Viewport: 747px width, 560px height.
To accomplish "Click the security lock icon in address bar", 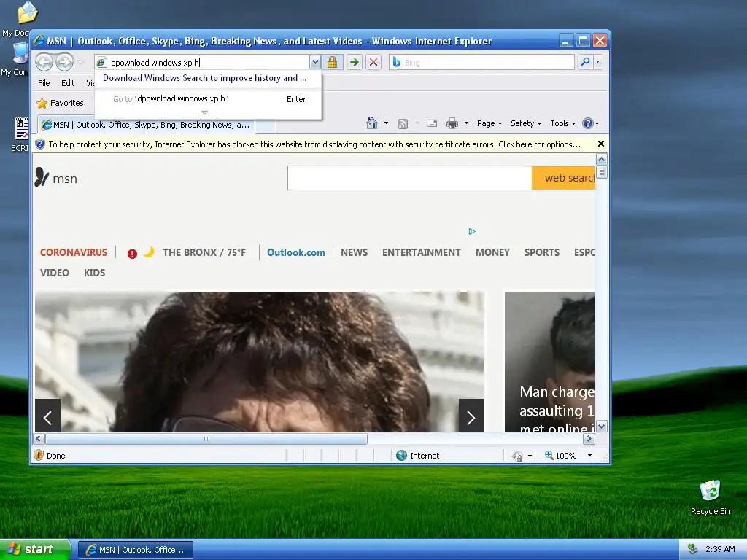I will point(332,62).
